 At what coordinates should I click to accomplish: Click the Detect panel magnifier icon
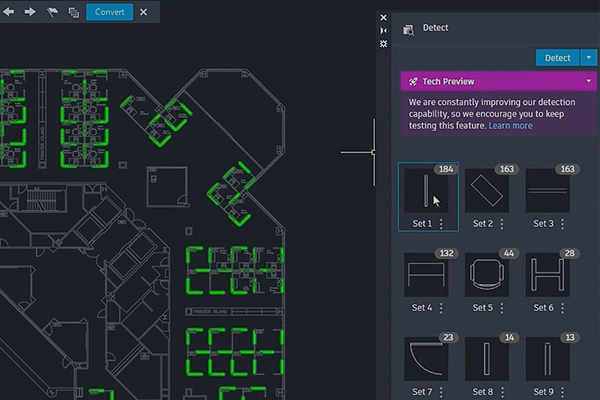click(408, 30)
